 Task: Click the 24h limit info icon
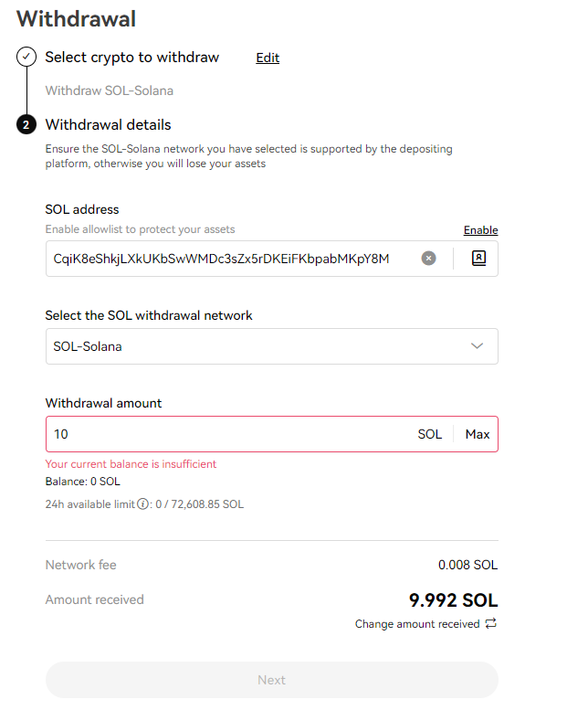[142, 504]
